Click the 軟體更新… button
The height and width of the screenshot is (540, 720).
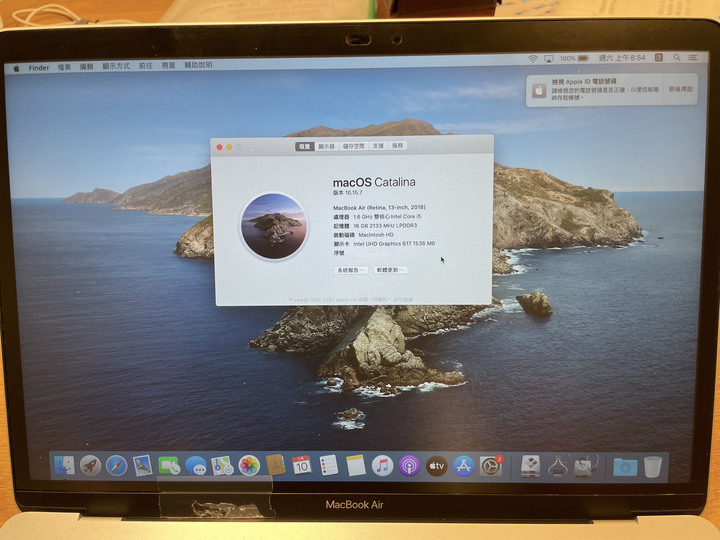click(390, 270)
